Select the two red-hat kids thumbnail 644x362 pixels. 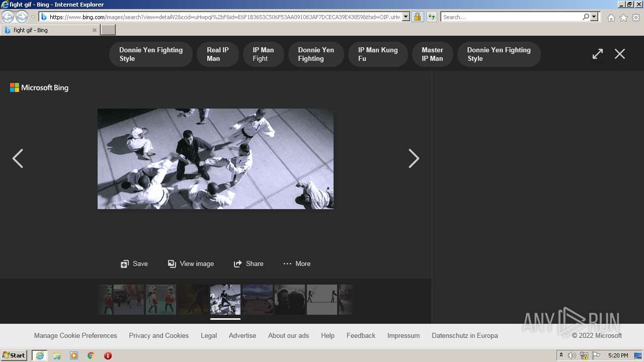161,300
